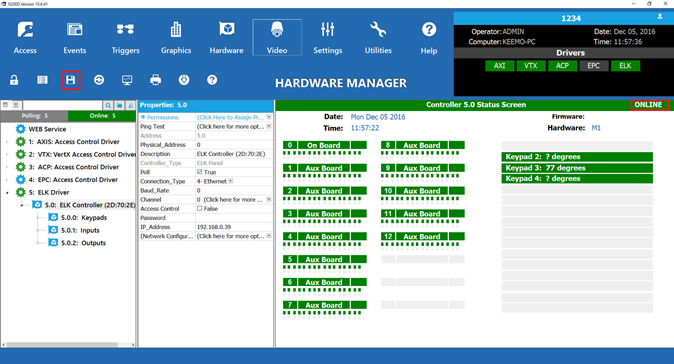Click first small icon above tree panel
Screen dimensions: 674x364
click(x=6, y=105)
